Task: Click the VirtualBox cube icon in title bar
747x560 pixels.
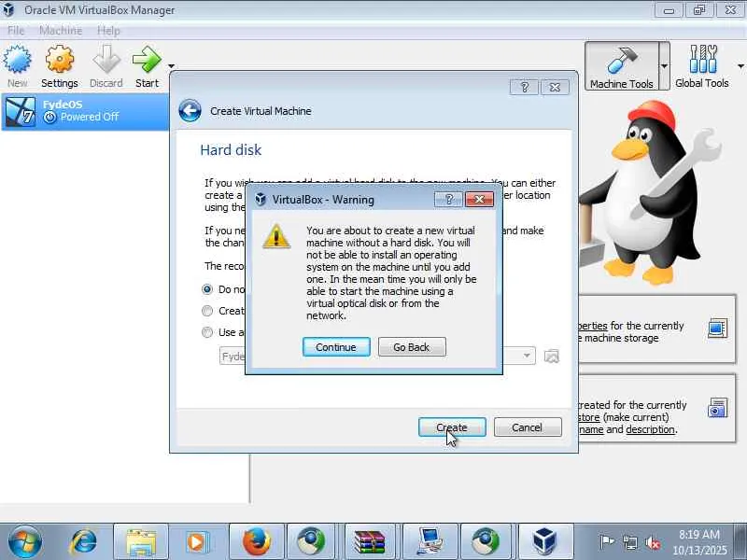Action: (8, 9)
